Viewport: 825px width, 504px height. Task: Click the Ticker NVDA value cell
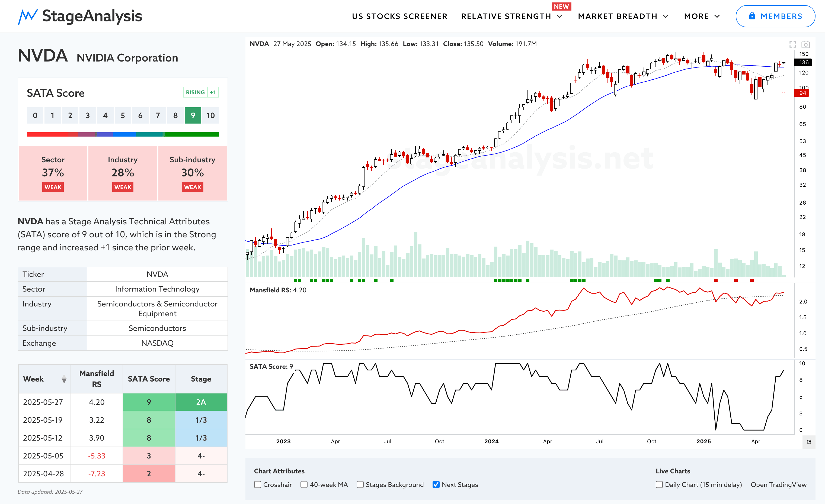tap(157, 274)
